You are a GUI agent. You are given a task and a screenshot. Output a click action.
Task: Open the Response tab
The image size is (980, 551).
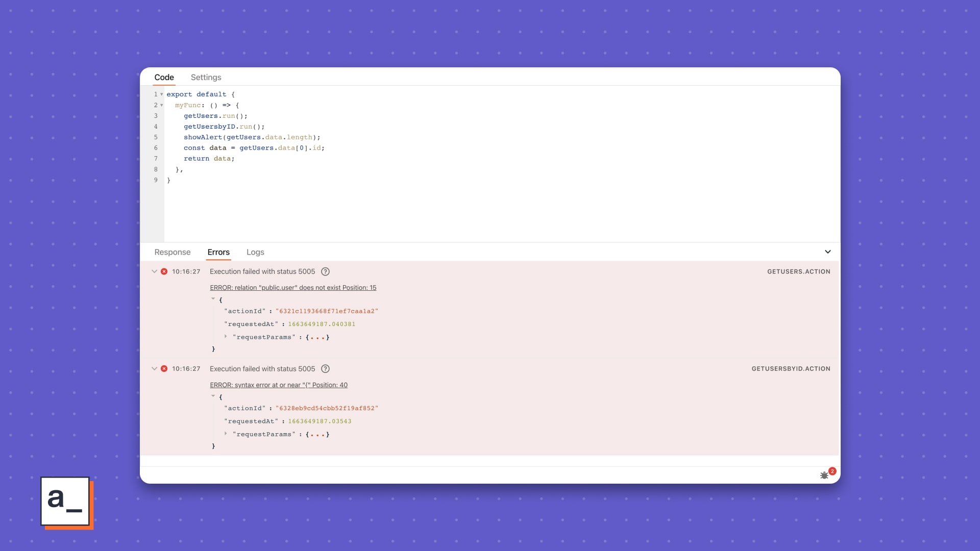[x=173, y=252]
